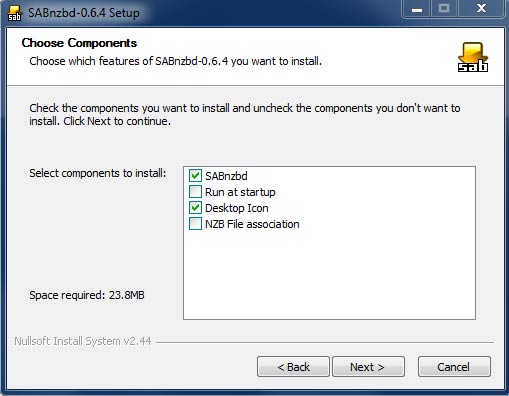Minimize the setup window
The height and width of the screenshot is (396, 509).
tap(417, 9)
